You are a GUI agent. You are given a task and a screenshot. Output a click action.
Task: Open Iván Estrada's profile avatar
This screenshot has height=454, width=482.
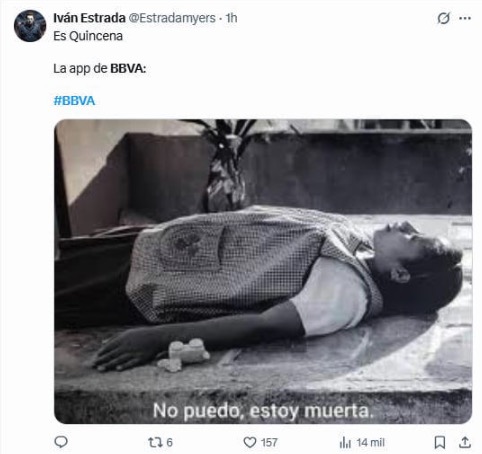click(x=30, y=26)
